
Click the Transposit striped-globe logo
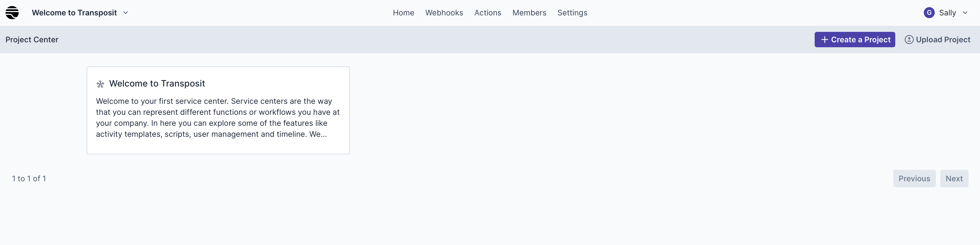pyautogui.click(x=12, y=13)
